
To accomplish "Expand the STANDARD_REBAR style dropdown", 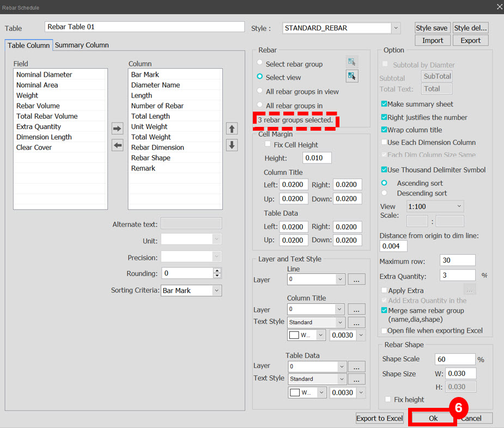I will click(x=396, y=28).
